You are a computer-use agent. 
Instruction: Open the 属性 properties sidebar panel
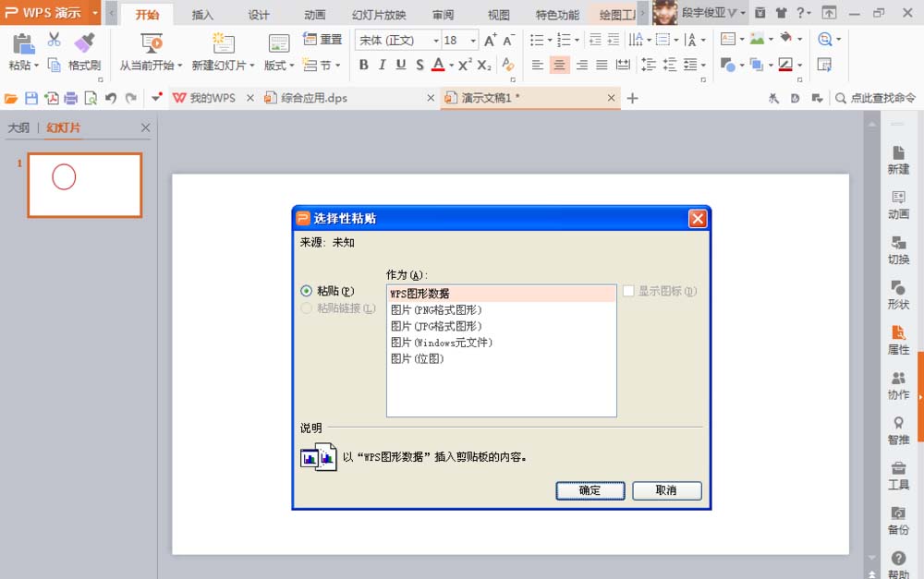click(x=898, y=341)
